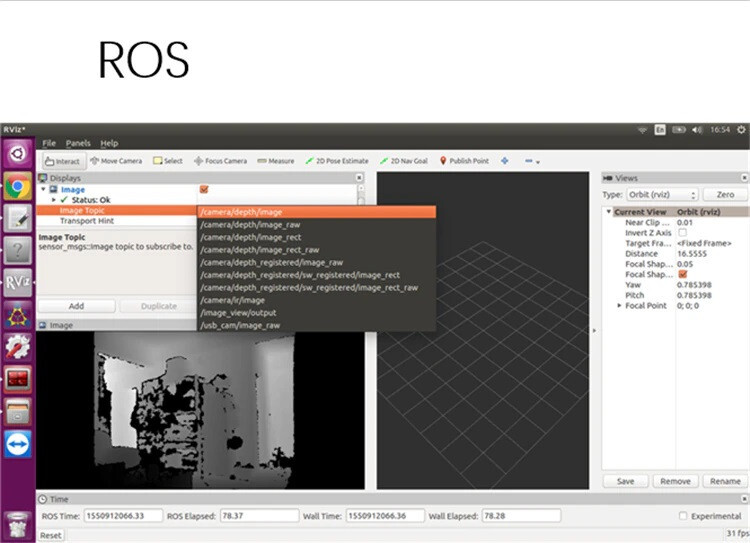Select the Interact tool
The image size is (750, 543).
63,161
